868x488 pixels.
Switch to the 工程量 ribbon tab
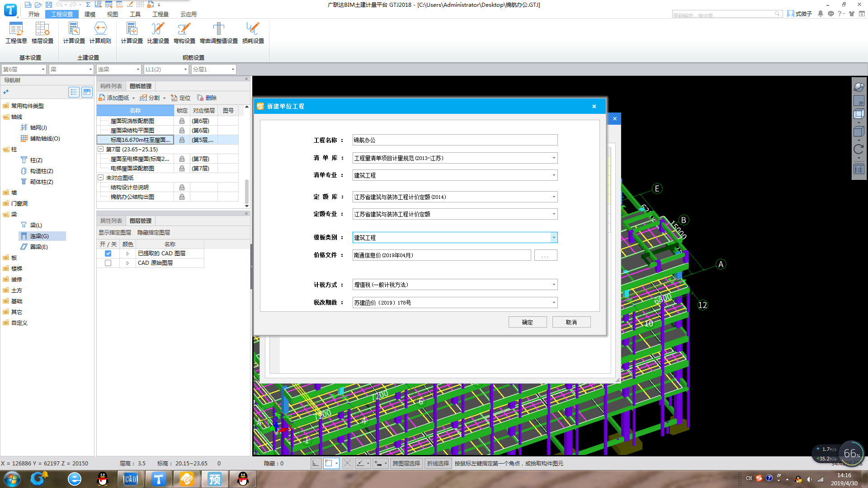[160, 14]
